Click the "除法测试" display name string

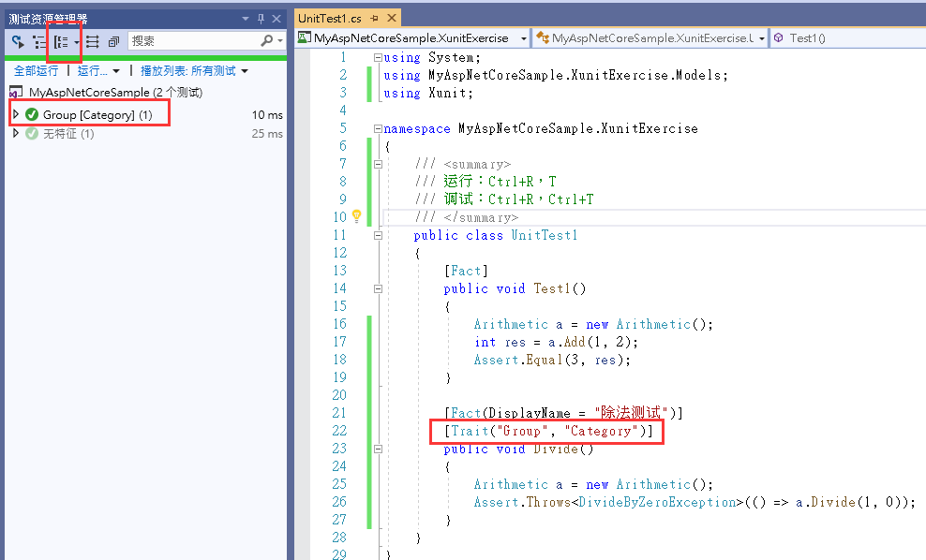click(631, 412)
